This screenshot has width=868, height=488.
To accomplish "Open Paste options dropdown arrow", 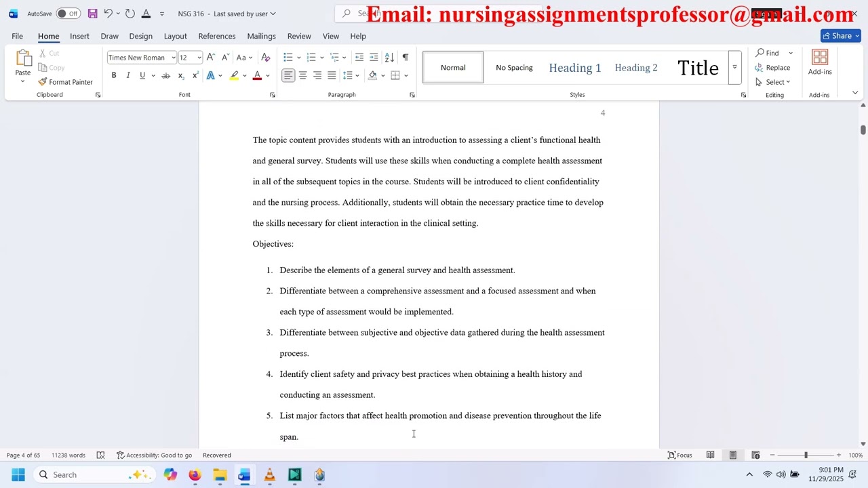I will click(x=22, y=82).
